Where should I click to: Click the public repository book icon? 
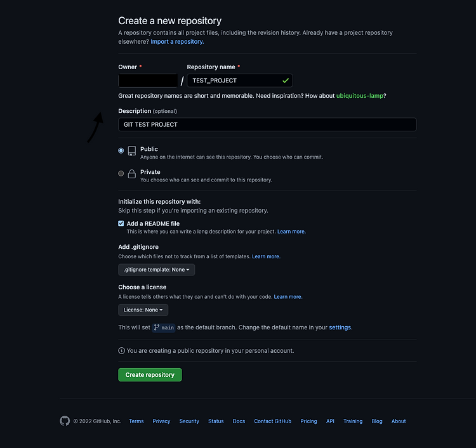(x=132, y=151)
